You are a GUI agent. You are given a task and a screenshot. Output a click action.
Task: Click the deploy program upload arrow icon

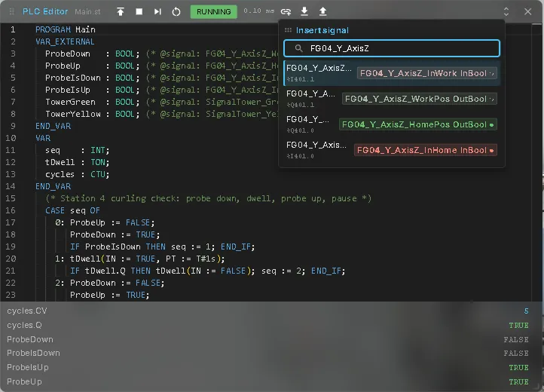(121, 11)
